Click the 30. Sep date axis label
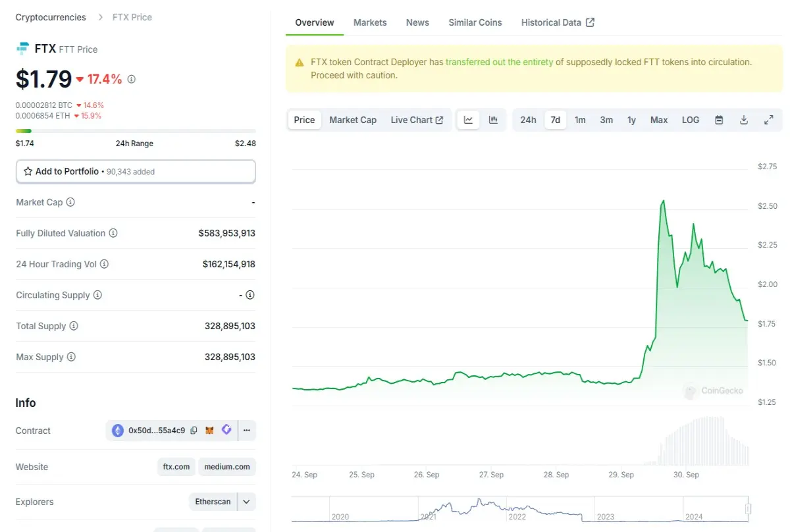790x532 pixels. (687, 474)
